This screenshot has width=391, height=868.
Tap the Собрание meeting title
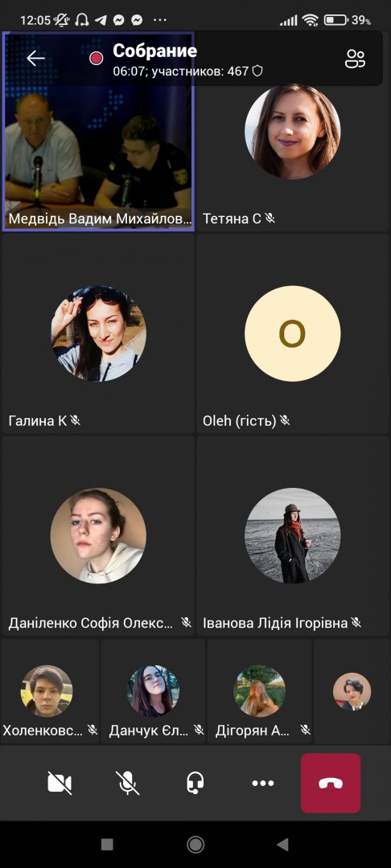coord(155,51)
